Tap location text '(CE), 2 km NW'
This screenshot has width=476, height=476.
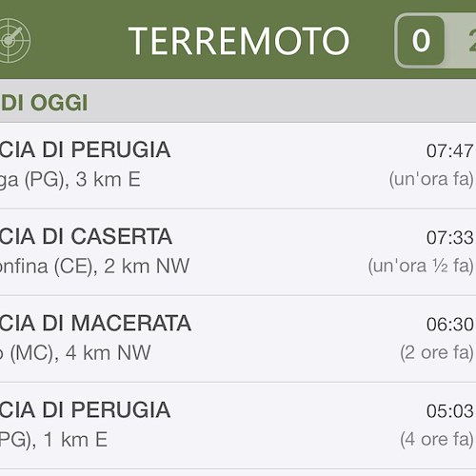pyautogui.click(x=122, y=267)
